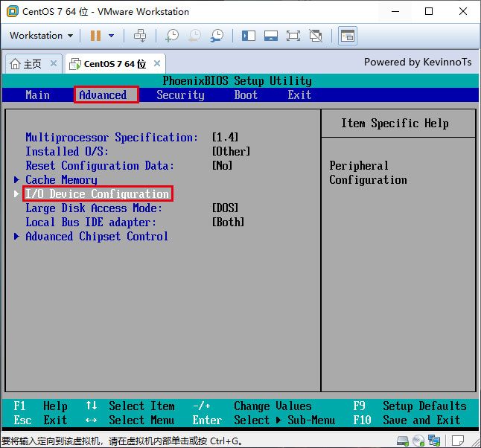481x448 pixels.
Task: Click the [Other] installed OS value
Action: 232,151
